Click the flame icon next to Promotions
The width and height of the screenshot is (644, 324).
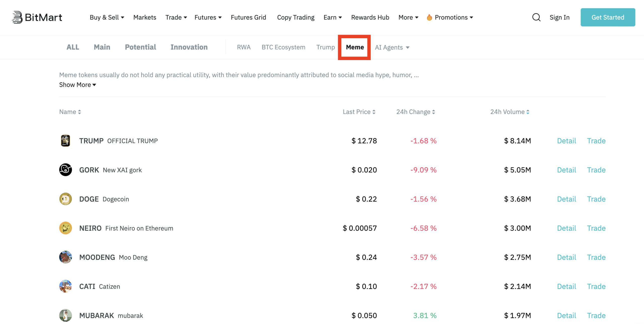pyautogui.click(x=429, y=17)
